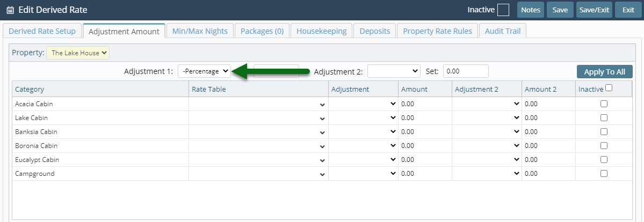Tick Inactive checkbox for Lake Cabin

[604, 118]
